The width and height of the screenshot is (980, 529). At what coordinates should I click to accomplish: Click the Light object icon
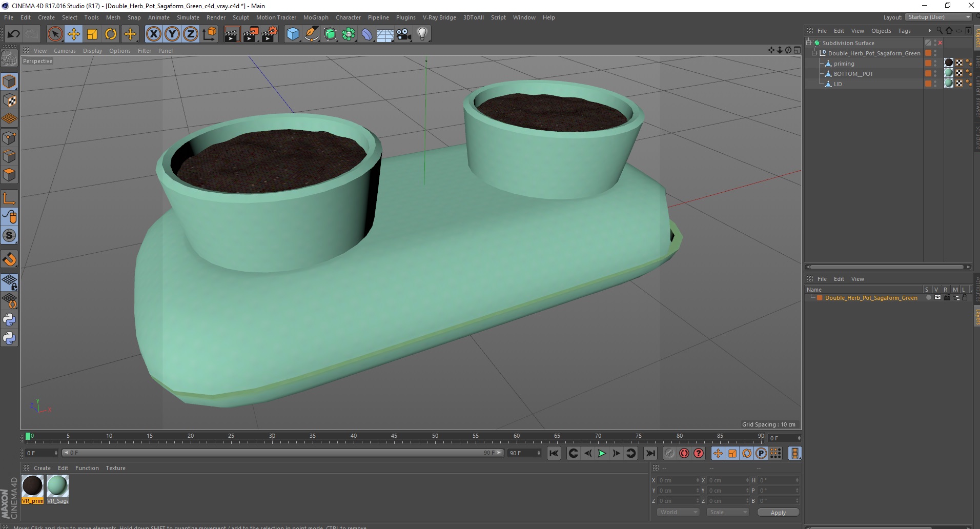click(x=422, y=34)
